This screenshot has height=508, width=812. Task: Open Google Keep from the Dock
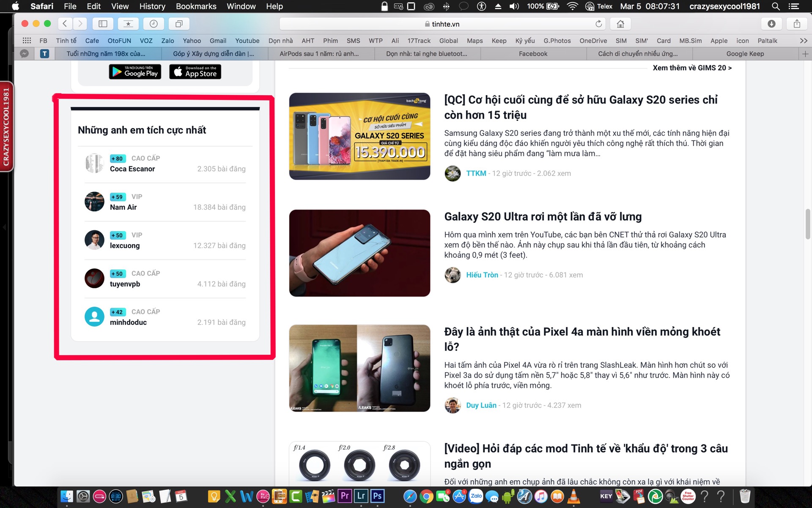214,496
